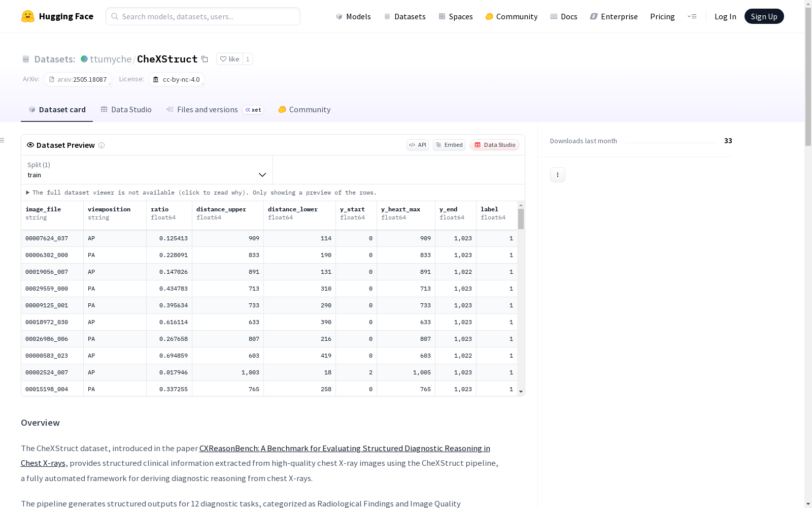
Task: Open Spaces in the top navigation
Action: pyautogui.click(x=455, y=16)
